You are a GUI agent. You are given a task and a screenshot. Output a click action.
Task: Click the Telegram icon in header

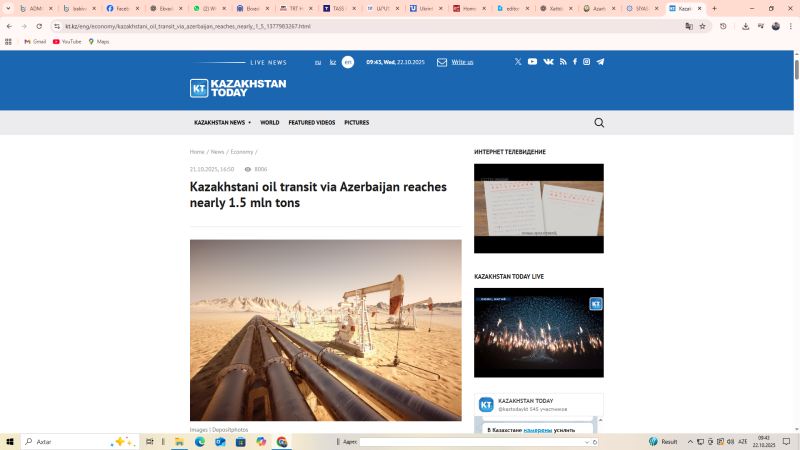coord(600,62)
